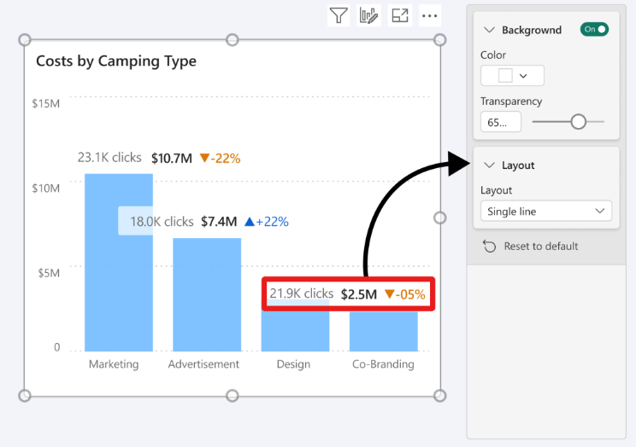Select the right-middle resize handle circle

(x=440, y=218)
